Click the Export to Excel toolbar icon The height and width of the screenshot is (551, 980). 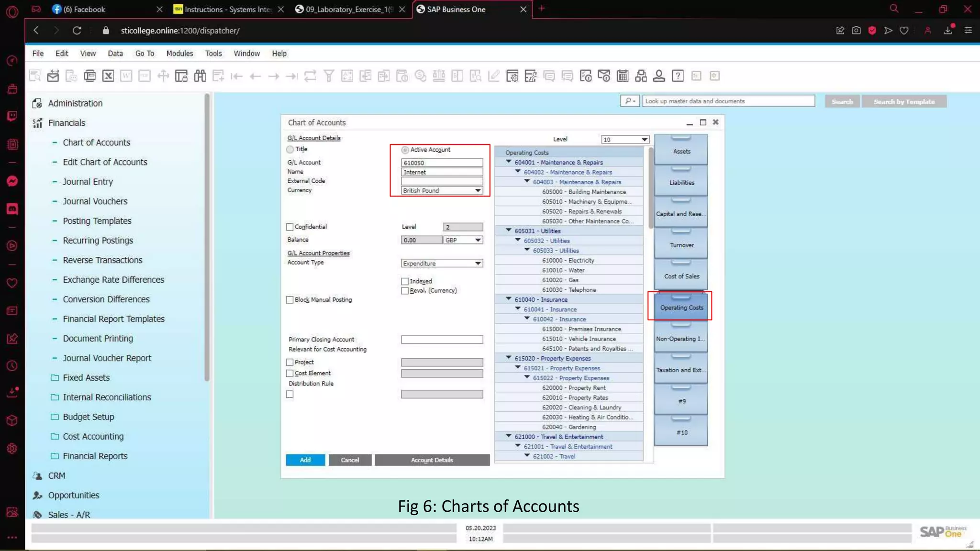(108, 76)
